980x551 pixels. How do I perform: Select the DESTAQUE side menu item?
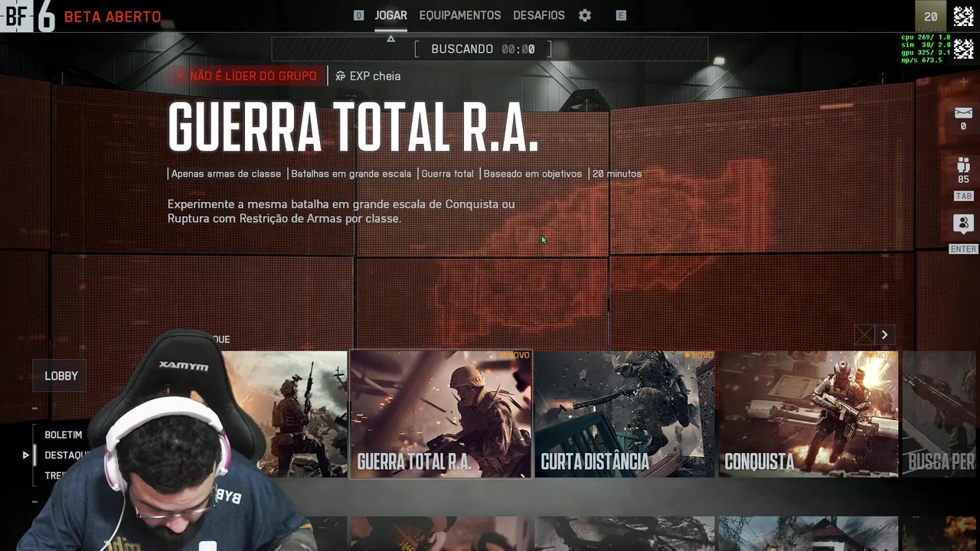[x=67, y=455]
